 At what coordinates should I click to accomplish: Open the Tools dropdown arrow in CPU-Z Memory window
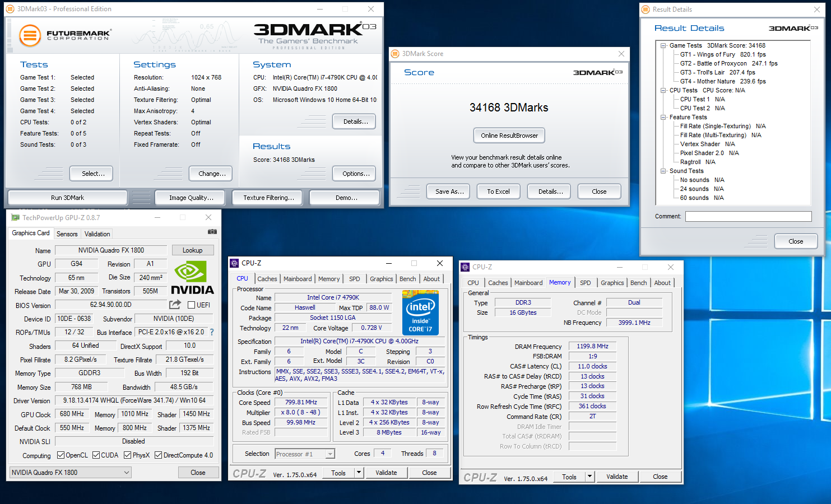click(589, 477)
